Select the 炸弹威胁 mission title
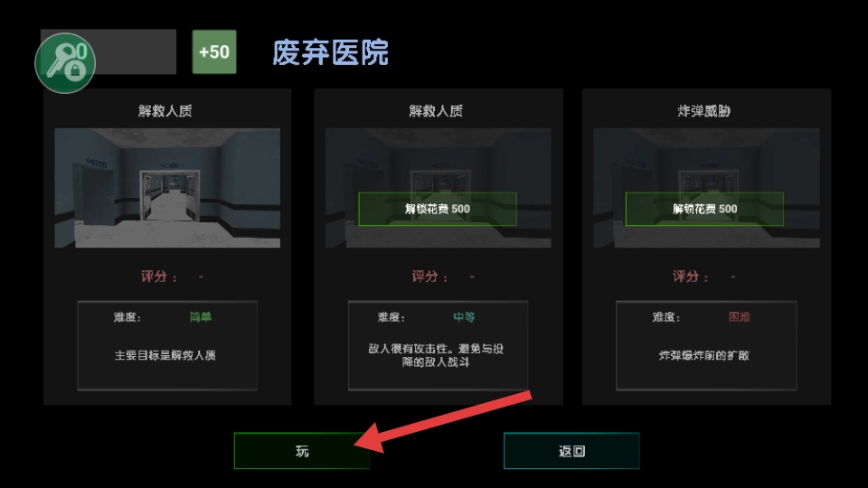This screenshot has height=488, width=868. [x=704, y=111]
